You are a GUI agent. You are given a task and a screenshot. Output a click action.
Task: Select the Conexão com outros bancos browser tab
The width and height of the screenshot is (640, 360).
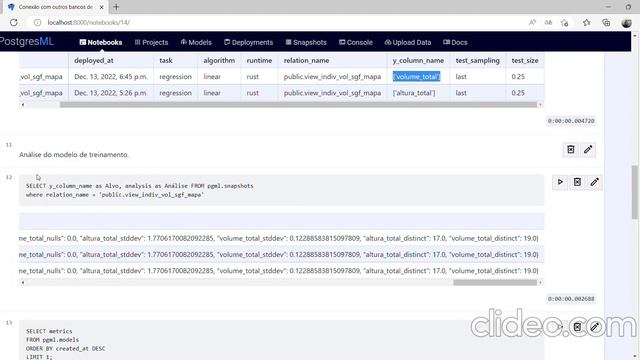[x=55, y=7]
